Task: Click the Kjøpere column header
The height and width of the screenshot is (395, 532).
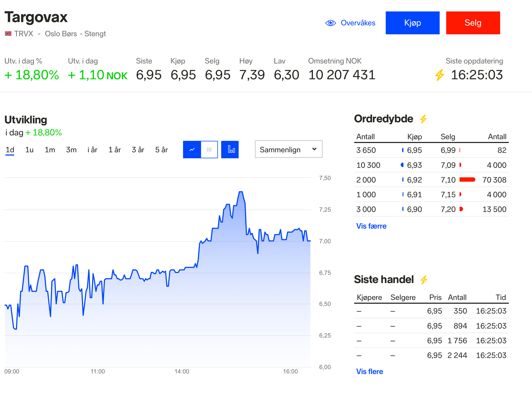Action: tap(369, 297)
